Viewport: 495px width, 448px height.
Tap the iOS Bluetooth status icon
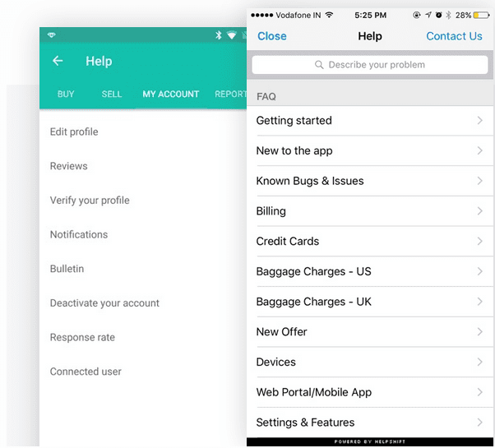pyautogui.click(x=448, y=15)
